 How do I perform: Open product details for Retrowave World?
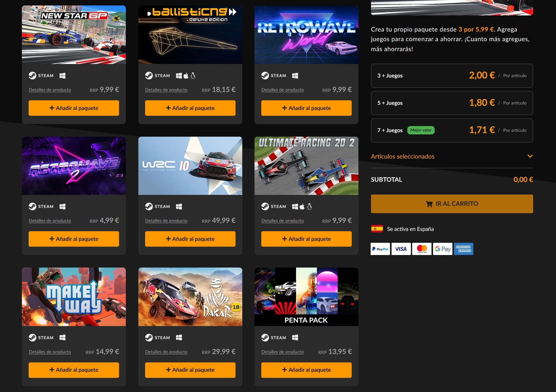[283, 90]
